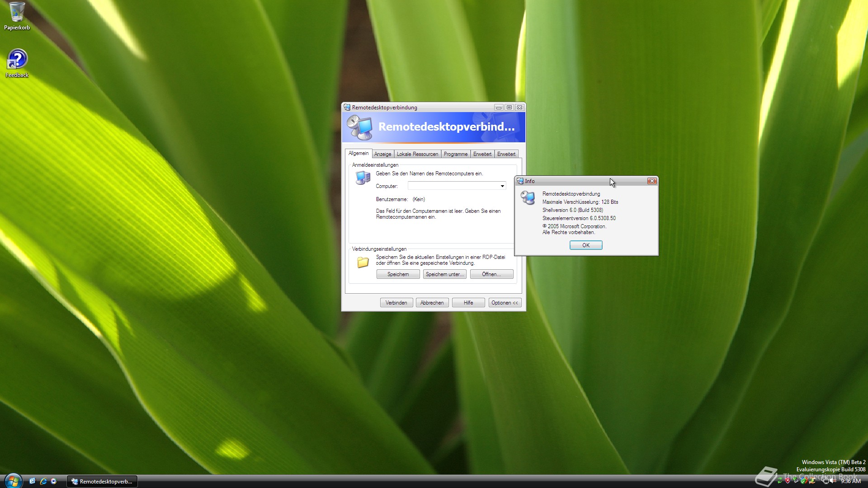Click Show Desktop quick launch icon
Screen dimensions: 868x488
[33, 481]
